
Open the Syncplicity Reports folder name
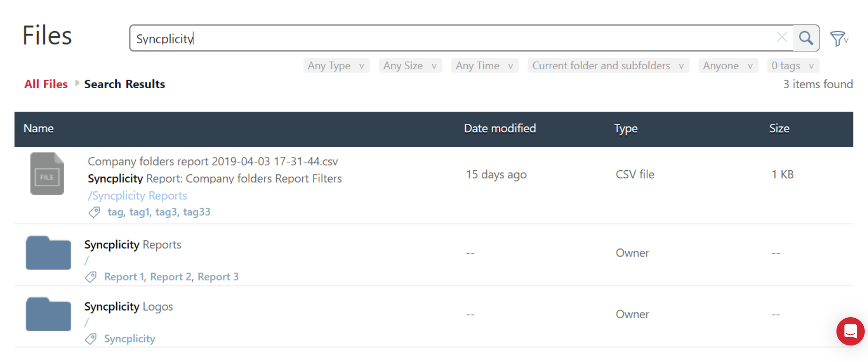pyautogui.click(x=133, y=245)
